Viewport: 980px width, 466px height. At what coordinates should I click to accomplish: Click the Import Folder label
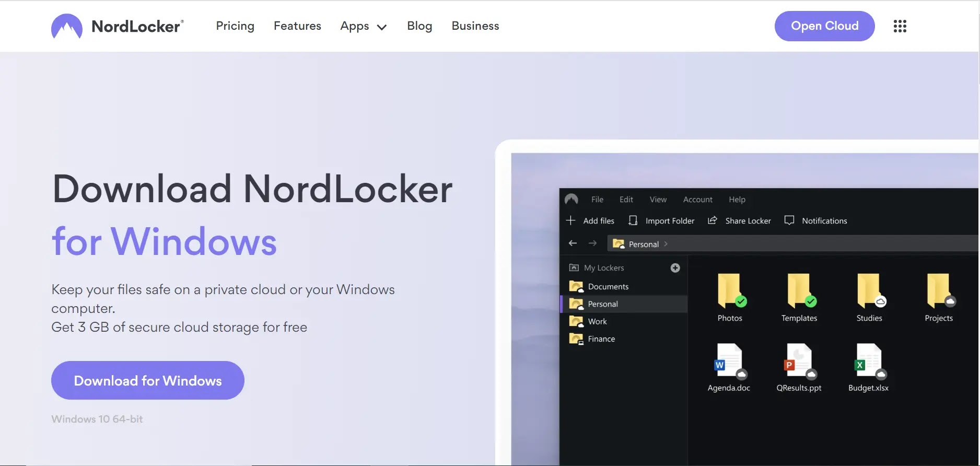click(670, 221)
